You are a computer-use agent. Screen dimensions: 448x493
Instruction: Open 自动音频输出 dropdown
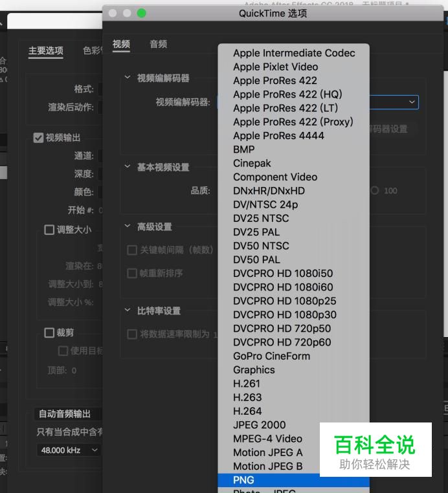[68, 414]
